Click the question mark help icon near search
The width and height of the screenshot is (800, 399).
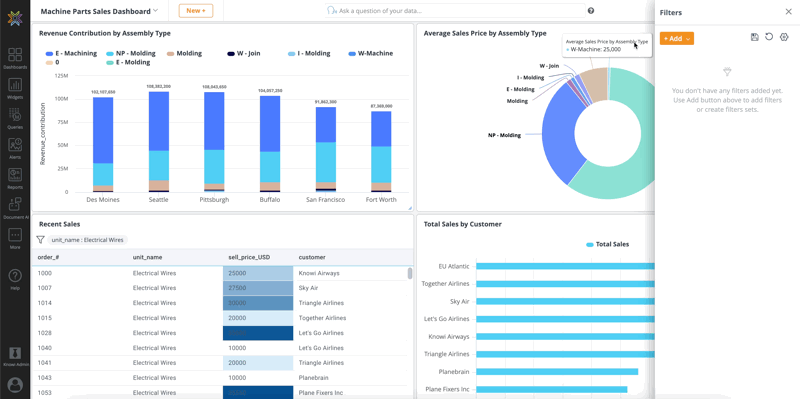tap(591, 11)
